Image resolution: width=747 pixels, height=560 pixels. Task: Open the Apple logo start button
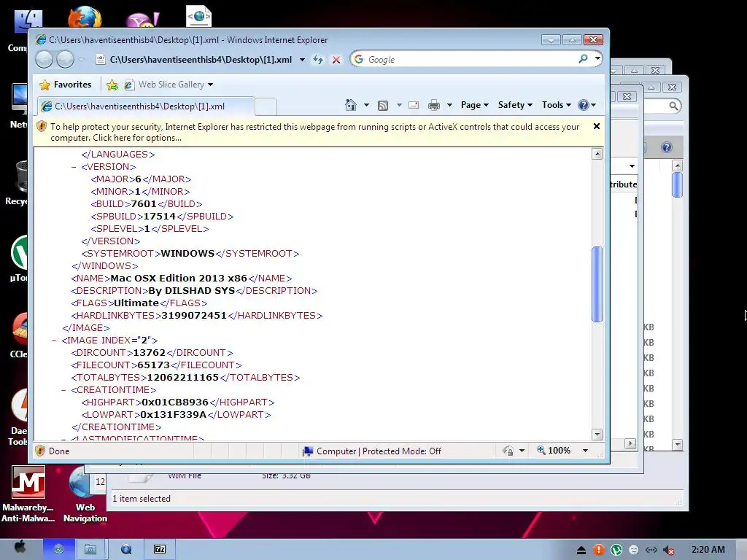click(x=20, y=548)
